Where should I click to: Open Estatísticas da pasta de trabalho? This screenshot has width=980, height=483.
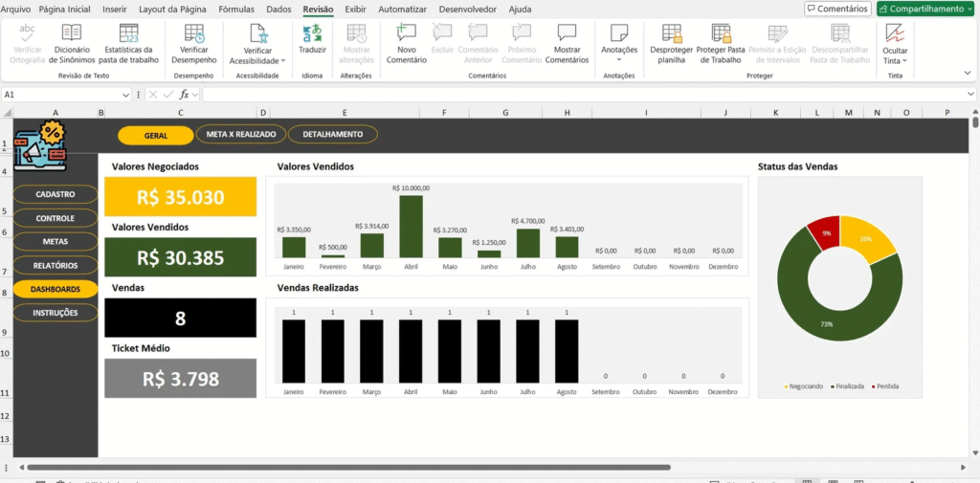click(x=130, y=34)
